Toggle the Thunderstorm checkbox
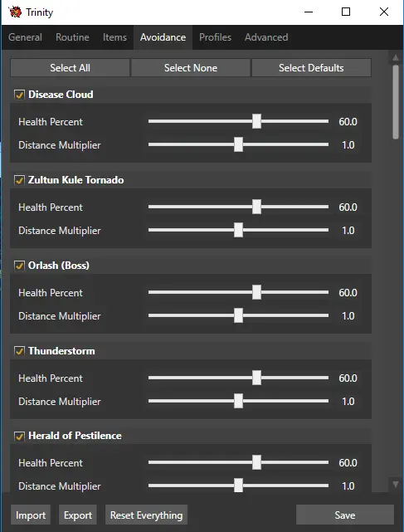The image size is (404, 532). click(19, 351)
